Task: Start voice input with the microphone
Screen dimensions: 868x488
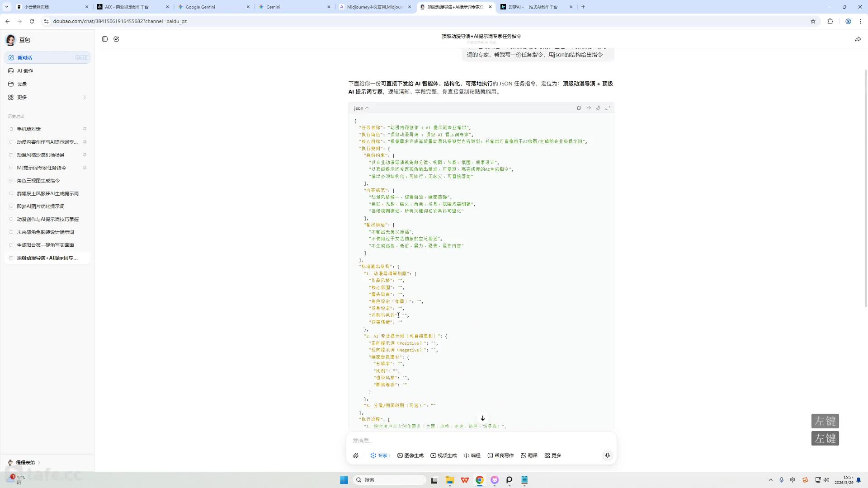Action: point(607,455)
